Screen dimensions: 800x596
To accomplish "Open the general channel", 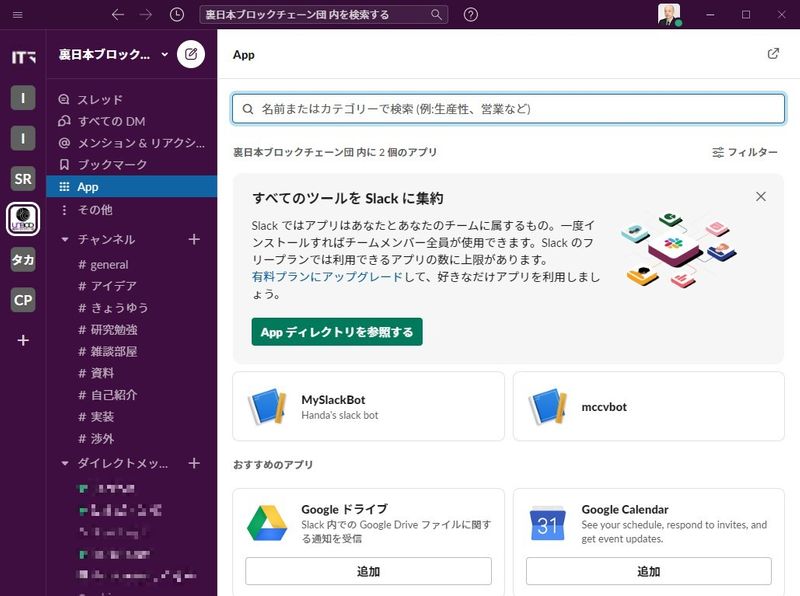I will tap(109, 265).
